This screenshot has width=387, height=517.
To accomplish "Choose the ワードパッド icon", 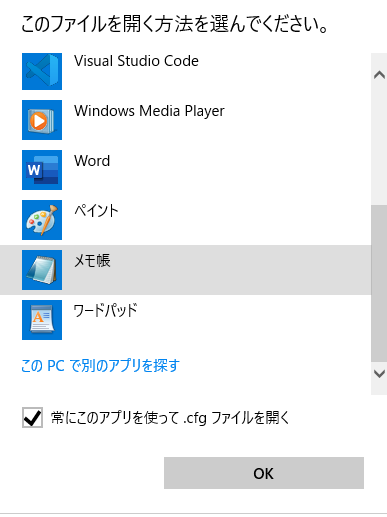I will click(x=42, y=320).
